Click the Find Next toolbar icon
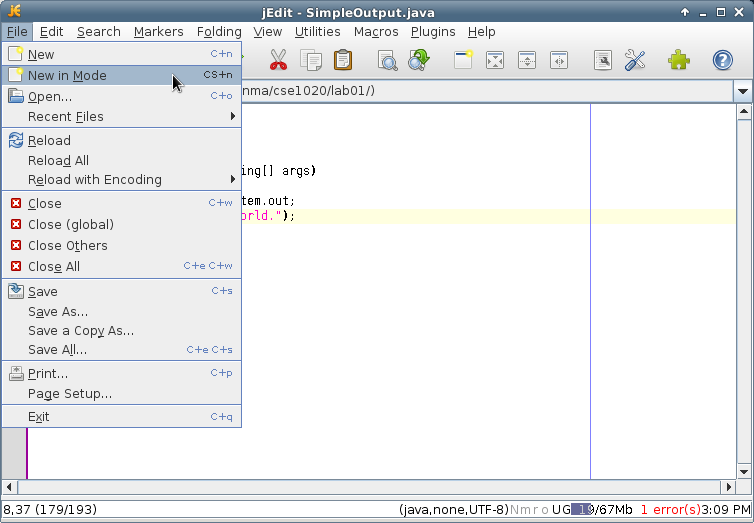 (419, 60)
